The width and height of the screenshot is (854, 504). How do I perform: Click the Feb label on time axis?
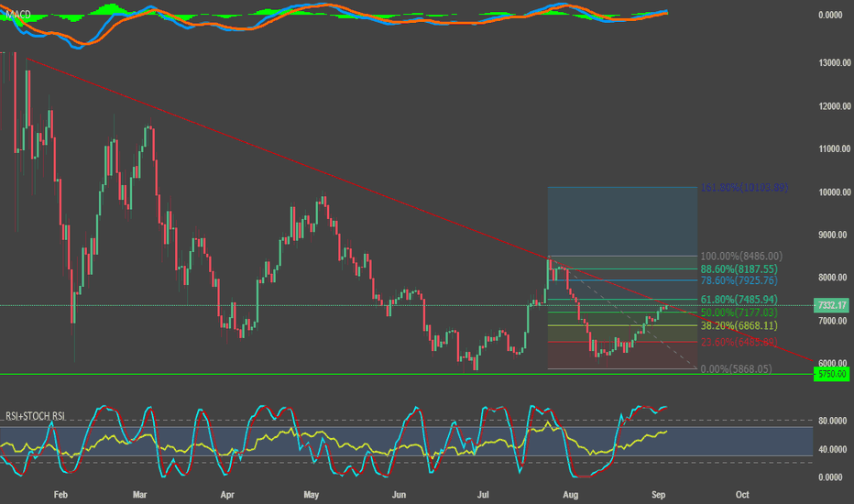(x=60, y=495)
